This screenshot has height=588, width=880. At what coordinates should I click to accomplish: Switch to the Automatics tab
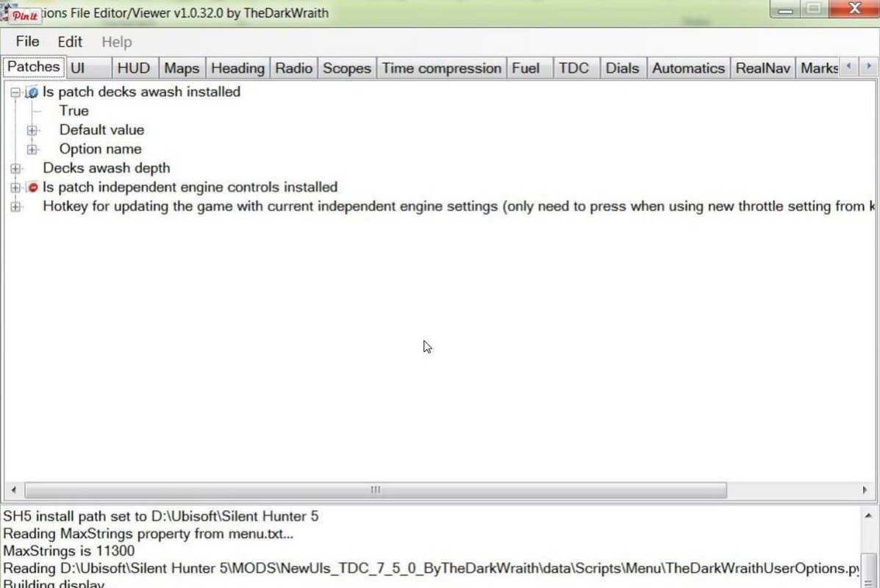click(x=688, y=68)
